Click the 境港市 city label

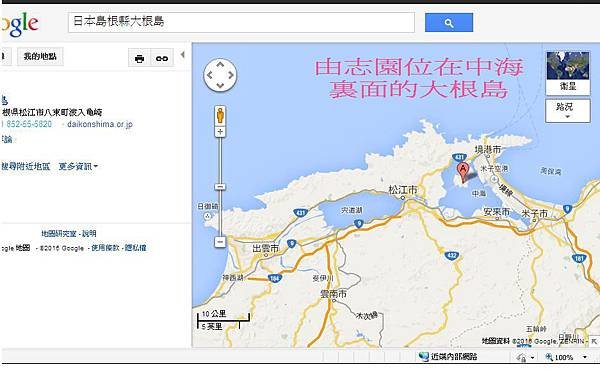[x=488, y=150]
